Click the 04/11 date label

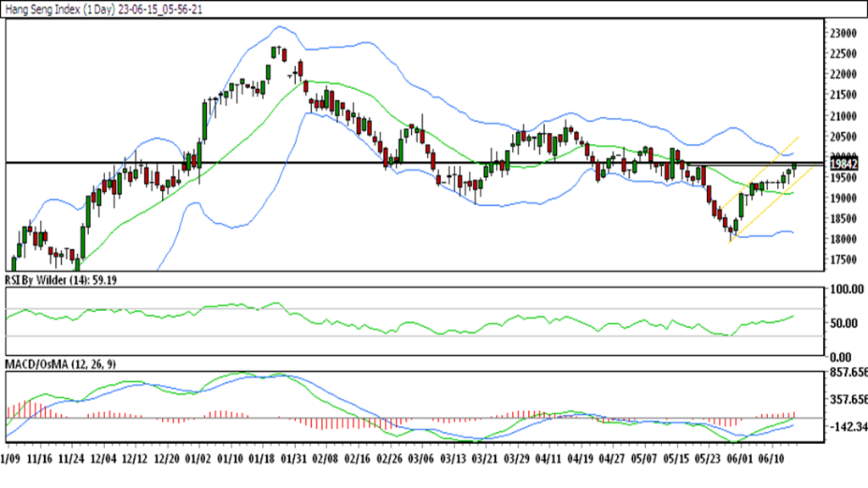click(548, 459)
